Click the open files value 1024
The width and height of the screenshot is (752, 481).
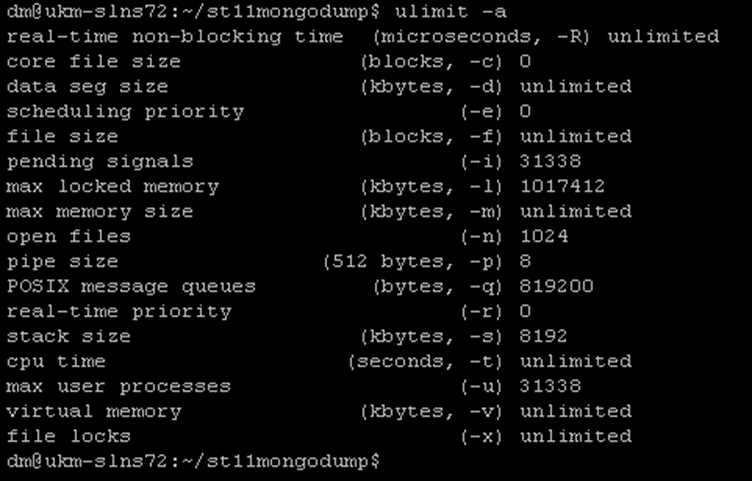tap(544, 236)
